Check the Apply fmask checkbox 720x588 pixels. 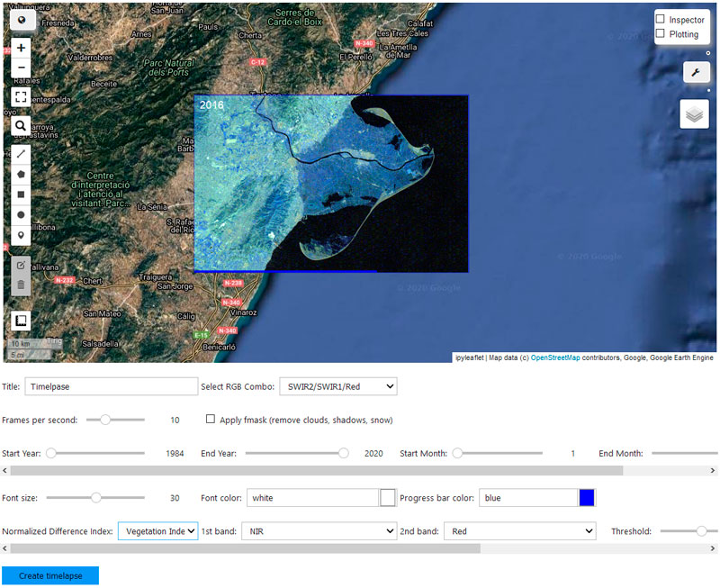point(211,419)
